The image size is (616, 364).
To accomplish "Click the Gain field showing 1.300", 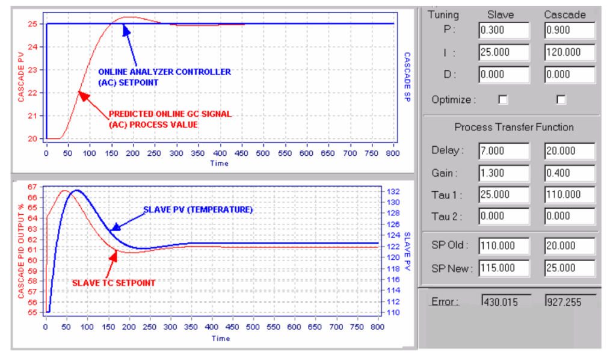I will (x=504, y=173).
